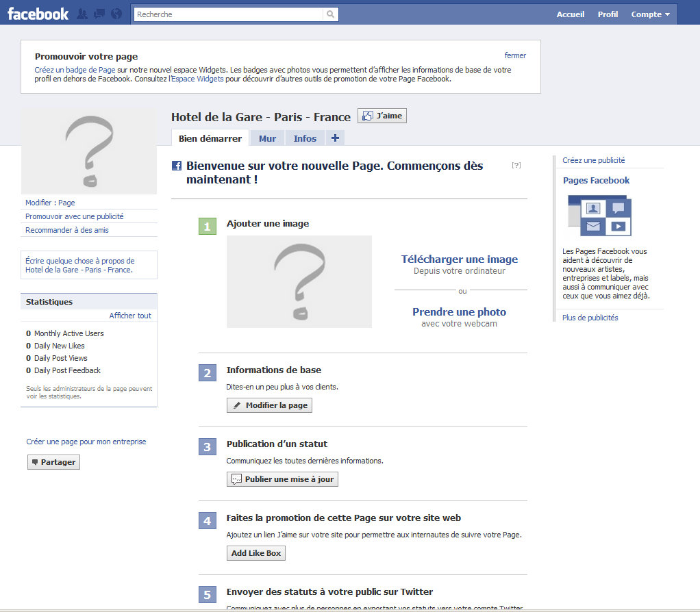
Task: Click the Pages Facebook illustration
Action: click(599, 216)
